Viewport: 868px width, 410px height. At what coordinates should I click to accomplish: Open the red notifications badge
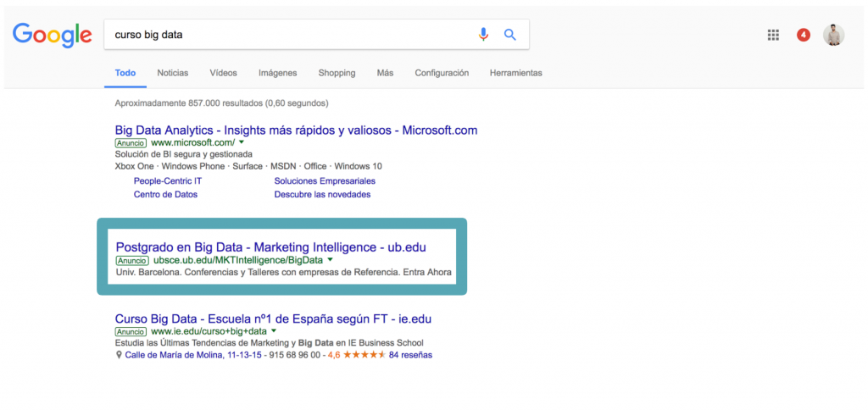[804, 35]
